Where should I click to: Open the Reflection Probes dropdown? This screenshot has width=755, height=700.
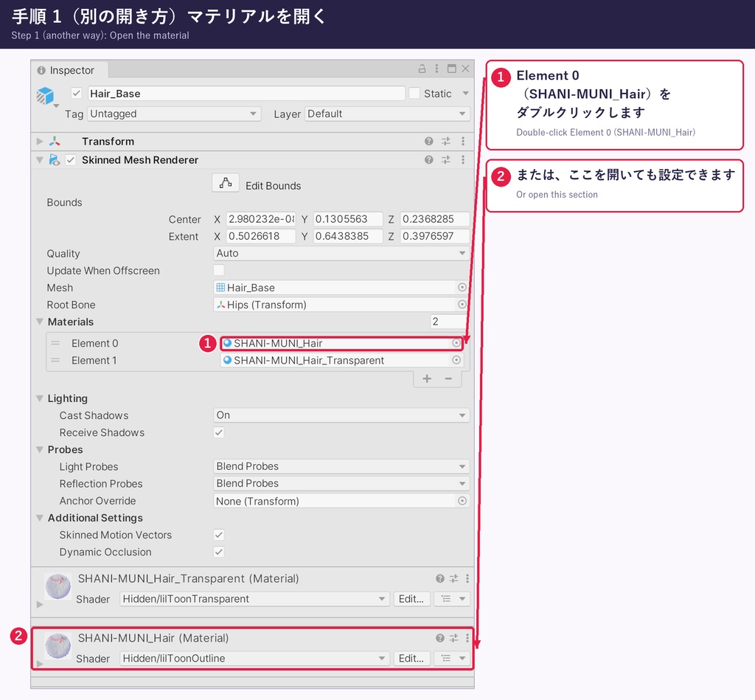pos(341,483)
